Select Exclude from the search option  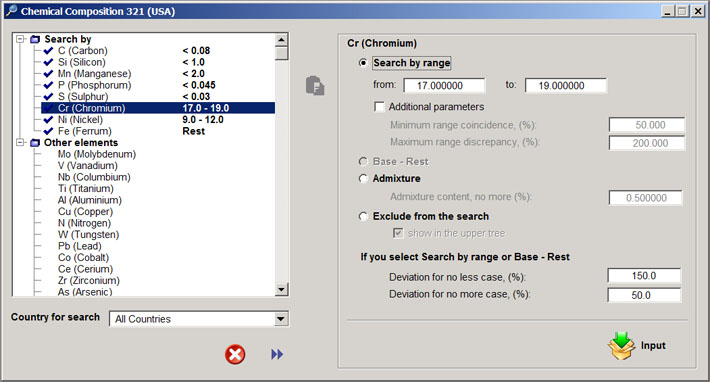tap(363, 216)
